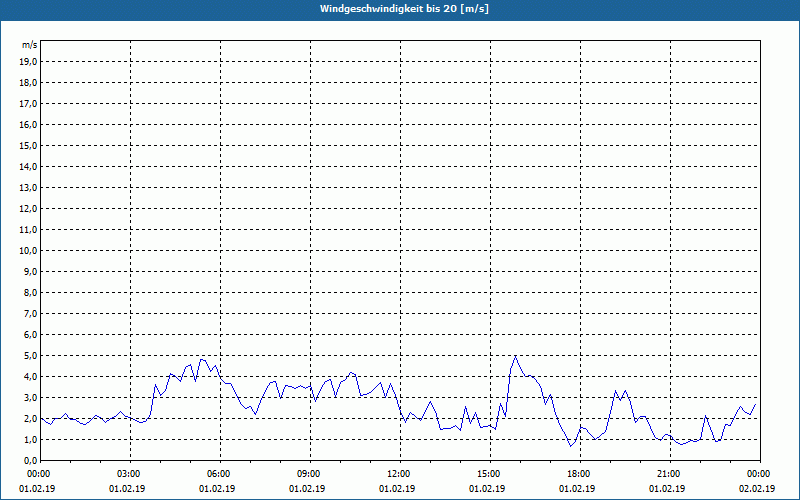Image resolution: width=800 pixels, height=500 pixels.
Task: Click the "11,0" y-axis label
Action: point(28,230)
